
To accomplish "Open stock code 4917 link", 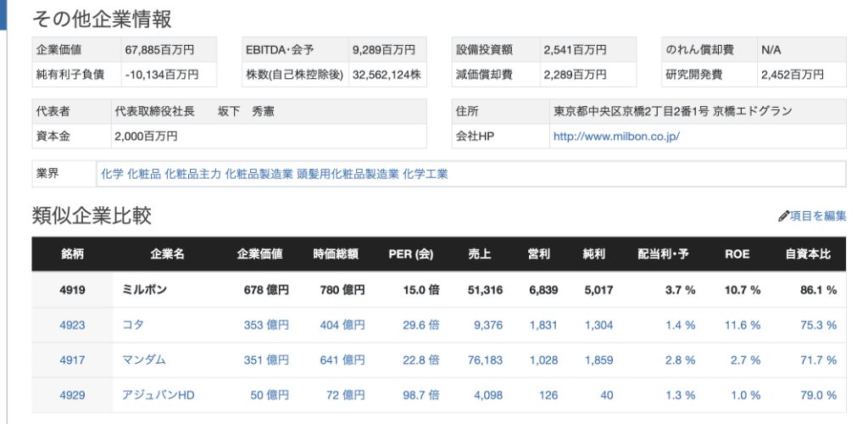I will click(x=73, y=360).
